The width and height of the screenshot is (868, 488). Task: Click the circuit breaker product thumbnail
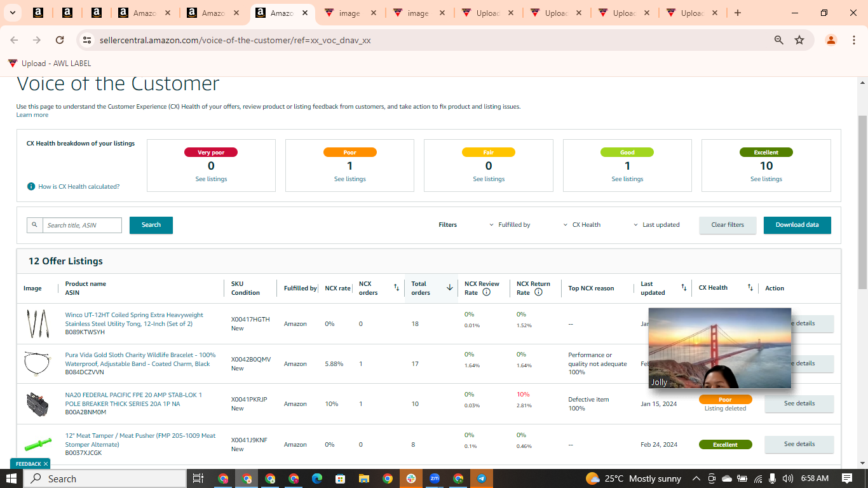pos(37,403)
